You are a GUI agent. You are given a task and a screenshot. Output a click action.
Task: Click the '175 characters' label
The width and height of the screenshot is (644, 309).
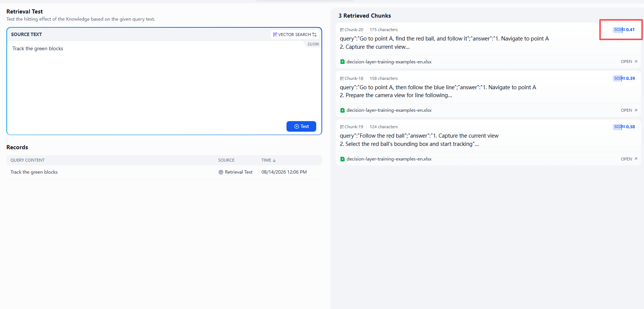[x=383, y=30]
